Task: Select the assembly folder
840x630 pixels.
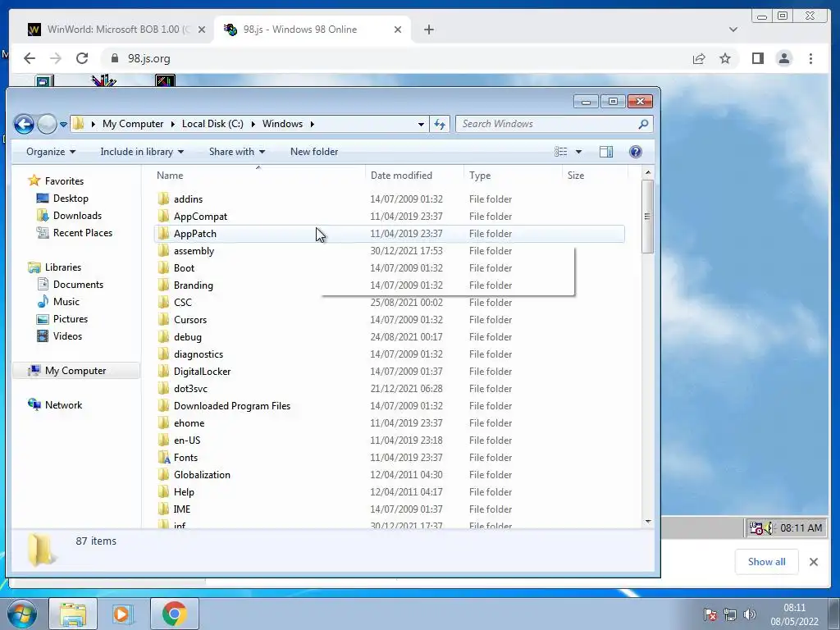Action: [x=194, y=251]
